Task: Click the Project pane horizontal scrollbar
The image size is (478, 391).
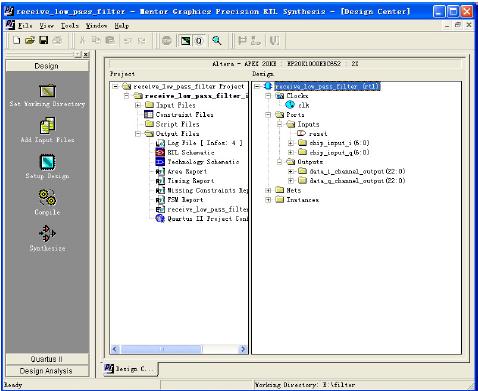Action: click(179, 349)
